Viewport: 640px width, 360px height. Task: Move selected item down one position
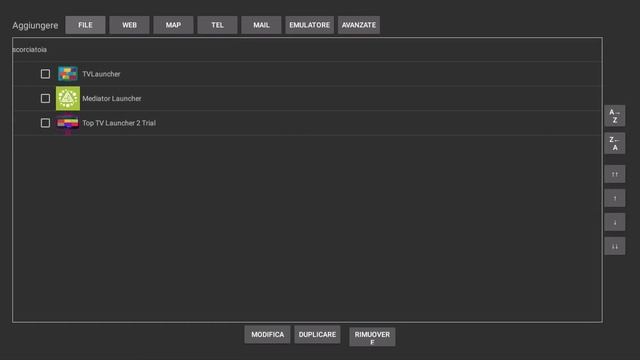pyautogui.click(x=614, y=222)
